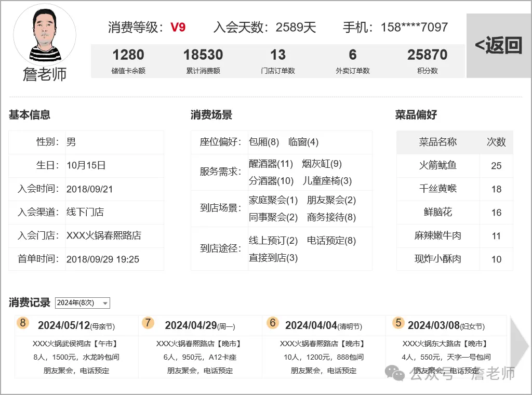
Task: Open the 2024年(8次) year dropdown
Action: click(x=83, y=303)
